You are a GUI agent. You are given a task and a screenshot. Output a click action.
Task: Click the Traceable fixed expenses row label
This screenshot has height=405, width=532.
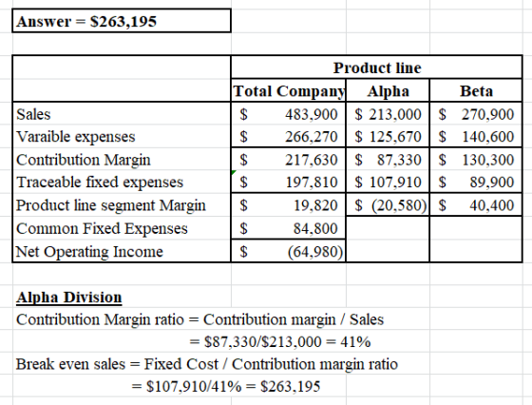[x=100, y=183]
